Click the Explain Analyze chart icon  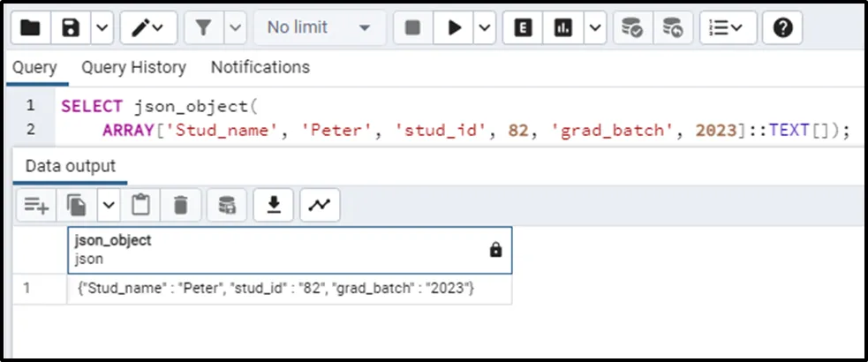click(562, 28)
